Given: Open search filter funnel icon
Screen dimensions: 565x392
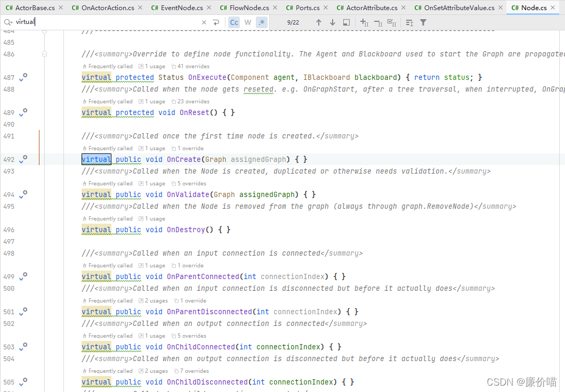Looking at the screenshot, I should click(x=423, y=23).
